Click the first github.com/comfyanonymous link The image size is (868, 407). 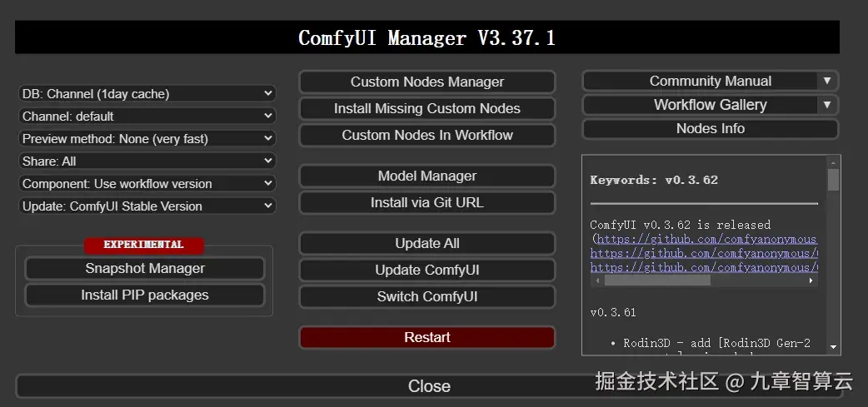[x=707, y=239]
